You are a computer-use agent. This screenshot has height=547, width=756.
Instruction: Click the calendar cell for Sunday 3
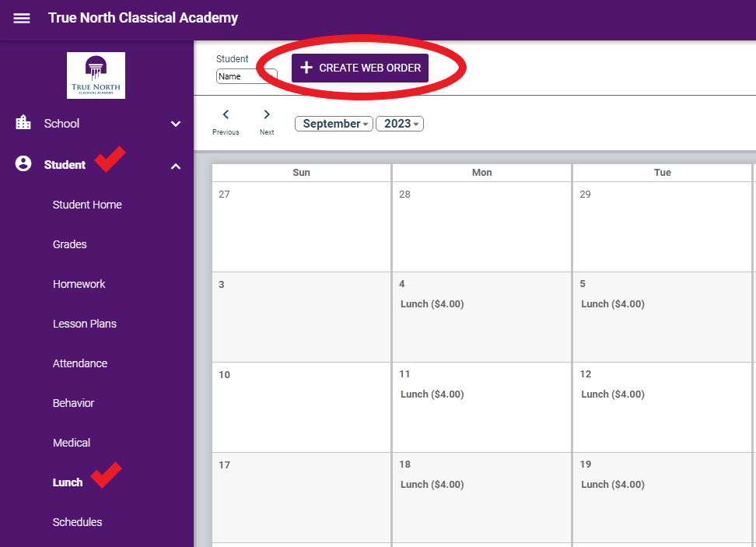[301, 317]
